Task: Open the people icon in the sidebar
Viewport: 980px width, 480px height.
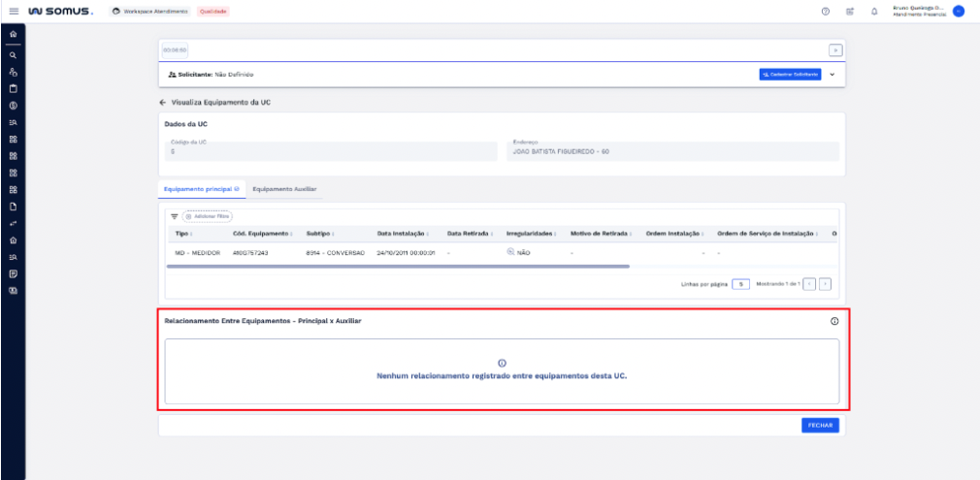Action: coord(14,72)
